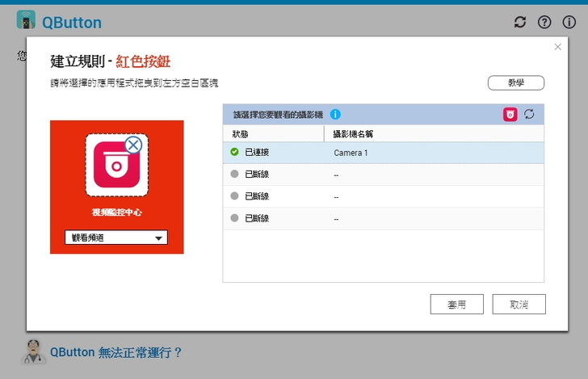Sort by 狀態 column header
588x379 pixels.
(x=273, y=133)
